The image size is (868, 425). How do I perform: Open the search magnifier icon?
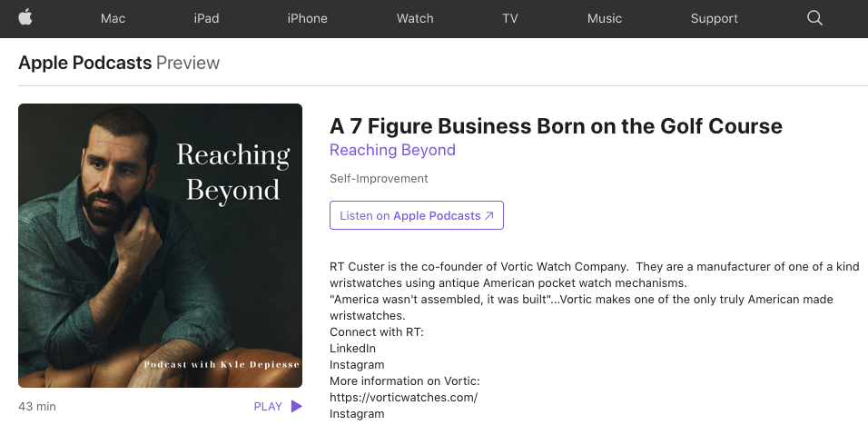pyautogui.click(x=814, y=18)
